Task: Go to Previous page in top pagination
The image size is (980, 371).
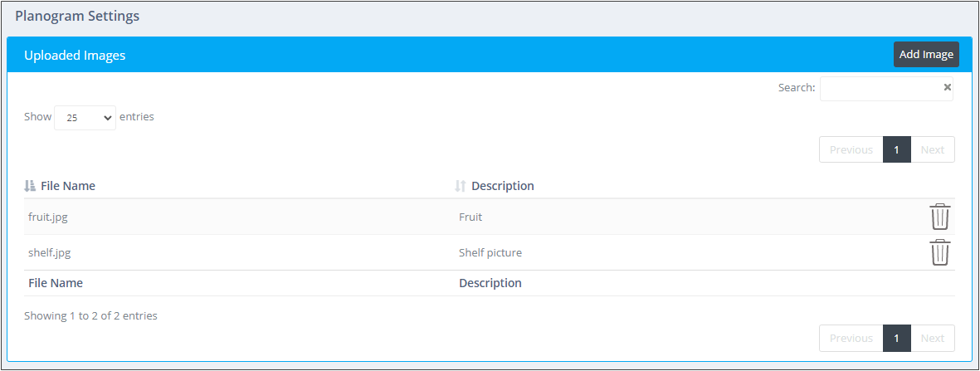Action: [851, 149]
